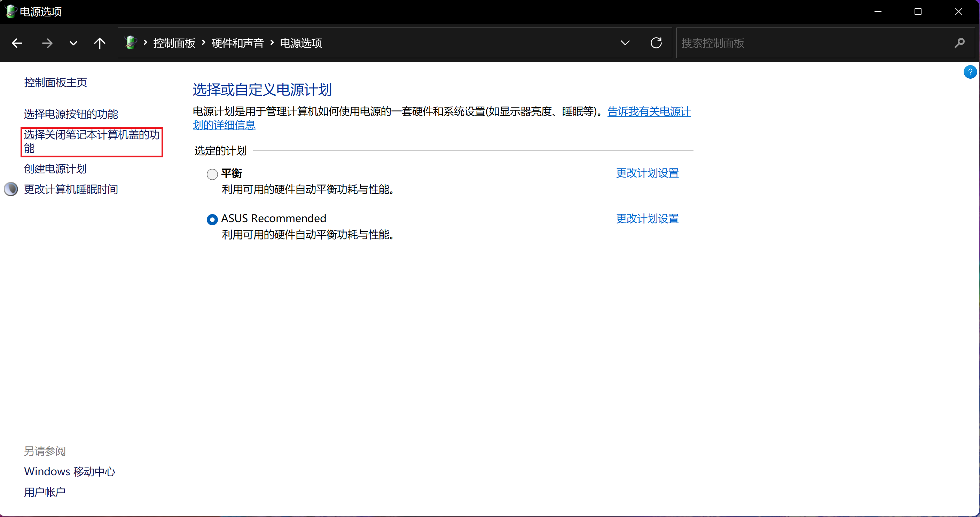Go up one level with the up arrow

[x=100, y=43]
